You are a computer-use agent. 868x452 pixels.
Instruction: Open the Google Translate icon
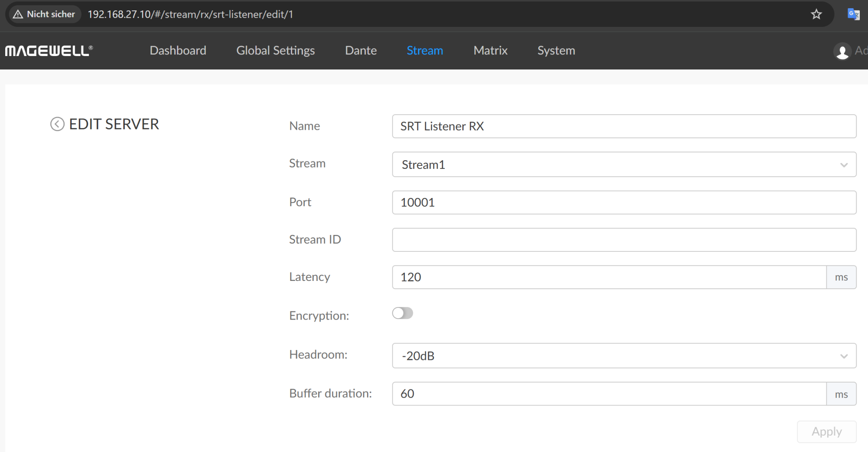pyautogui.click(x=853, y=14)
